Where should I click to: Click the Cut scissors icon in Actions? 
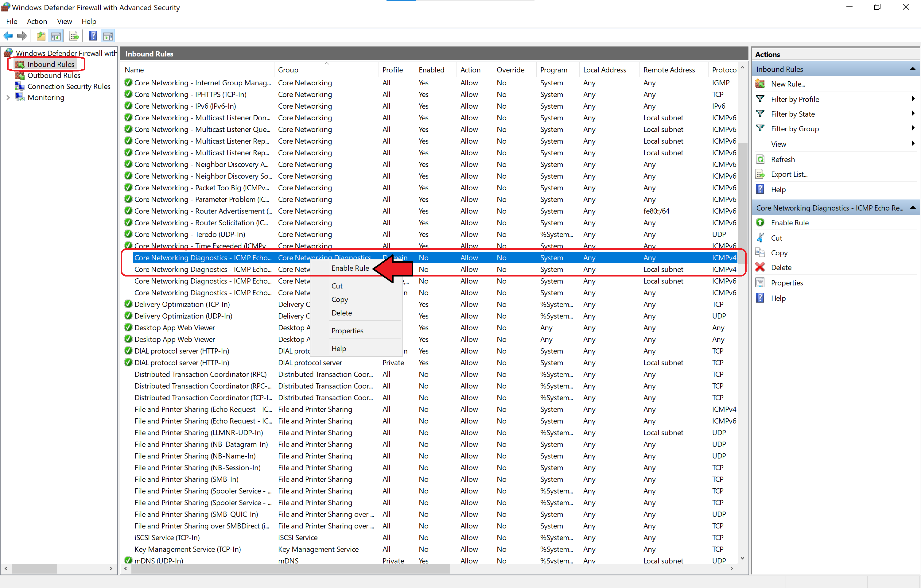[x=760, y=238]
